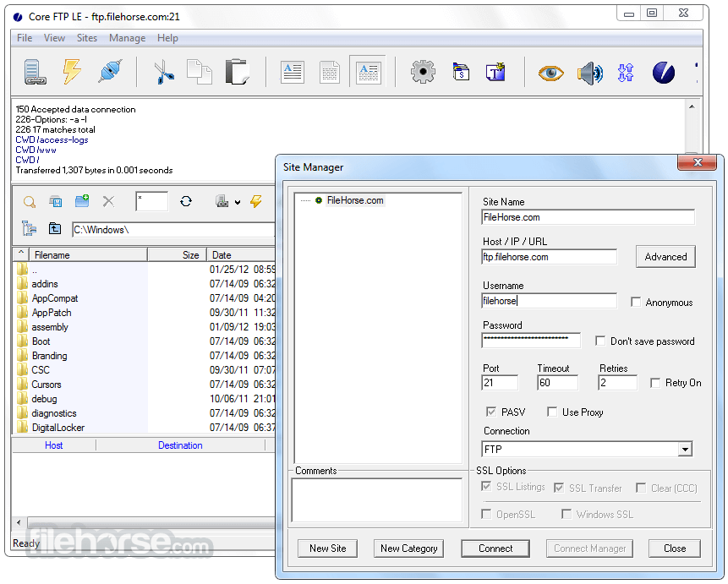Click the Connect Manager button
The image size is (728, 584).
point(589,549)
